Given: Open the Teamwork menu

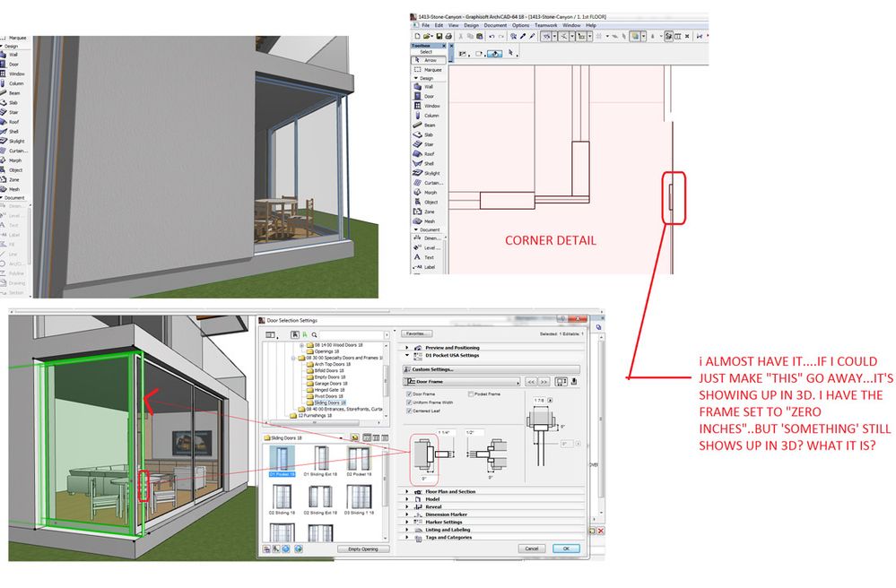Looking at the screenshot, I should pyautogui.click(x=546, y=25).
